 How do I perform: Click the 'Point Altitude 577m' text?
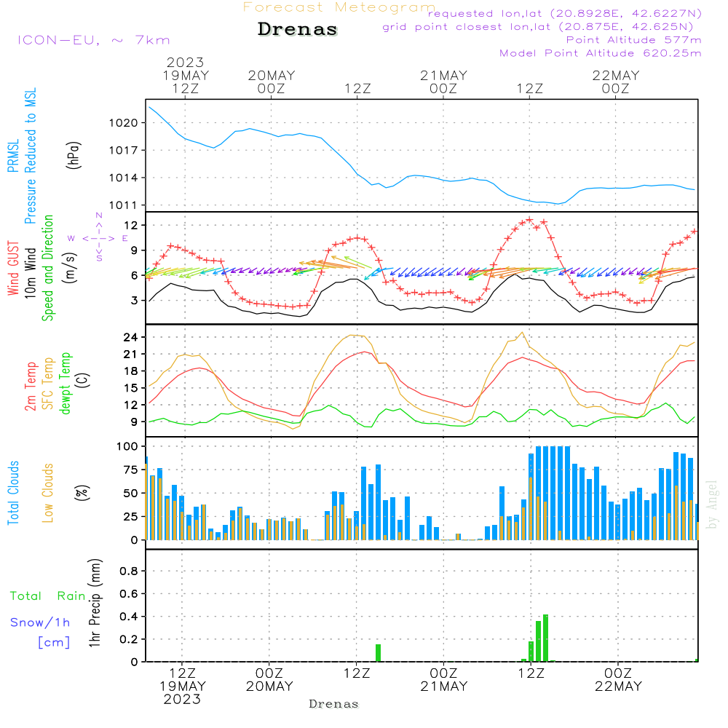click(x=634, y=40)
